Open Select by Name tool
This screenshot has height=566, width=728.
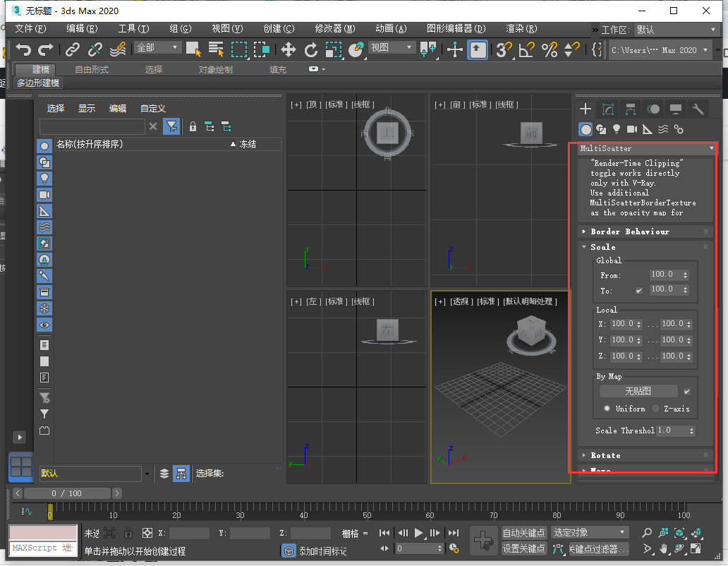[x=216, y=49]
